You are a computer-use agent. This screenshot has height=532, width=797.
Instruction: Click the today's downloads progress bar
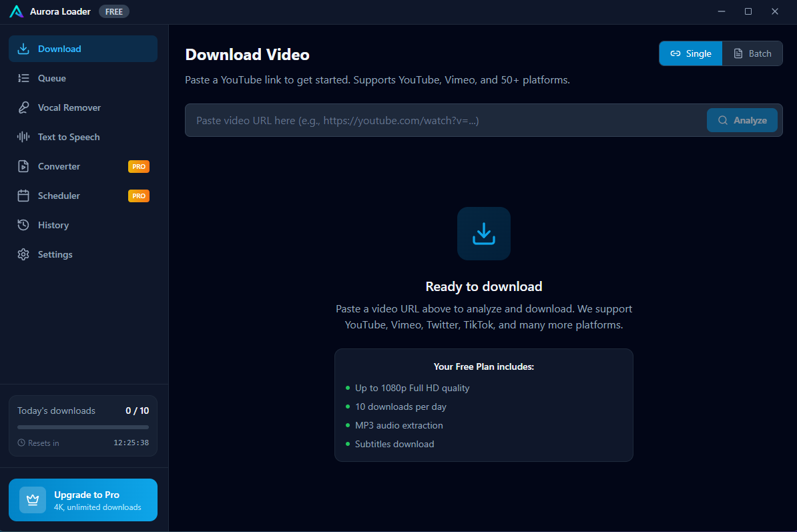(83, 427)
